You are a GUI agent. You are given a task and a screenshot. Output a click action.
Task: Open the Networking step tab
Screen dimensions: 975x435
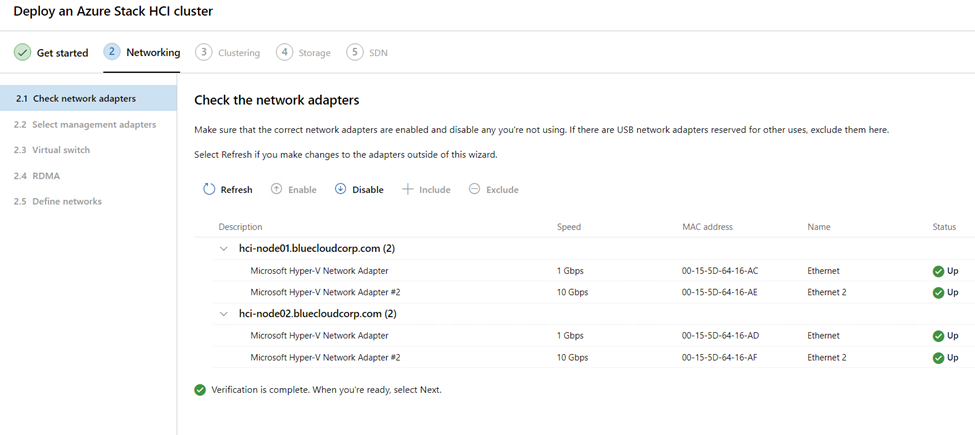coord(142,52)
